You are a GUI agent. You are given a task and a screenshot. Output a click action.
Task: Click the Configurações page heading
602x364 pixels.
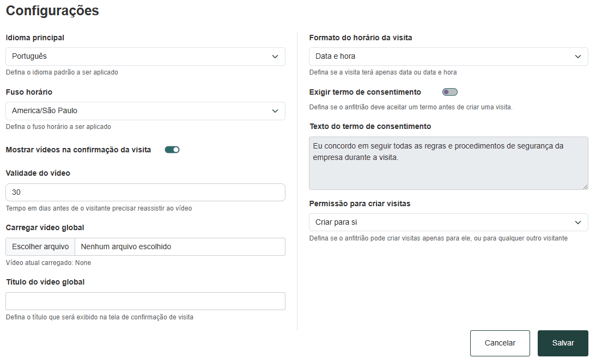[x=52, y=11]
